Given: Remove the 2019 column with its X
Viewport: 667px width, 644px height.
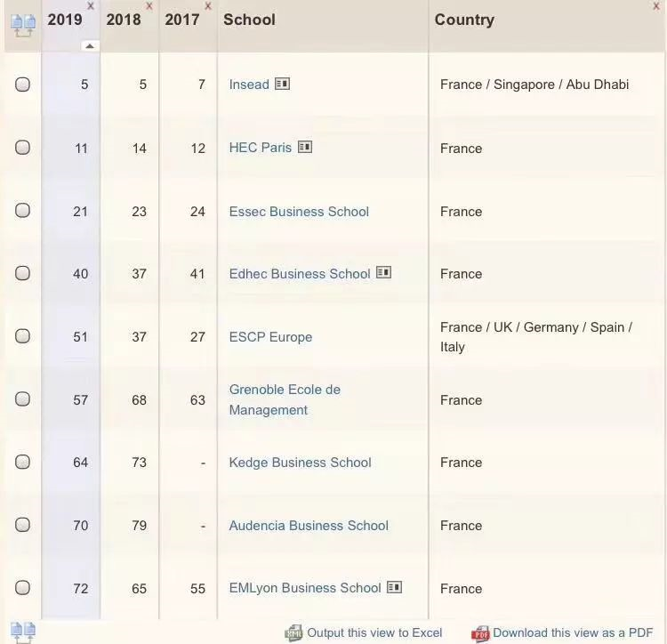Looking at the screenshot, I should [x=91, y=6].
